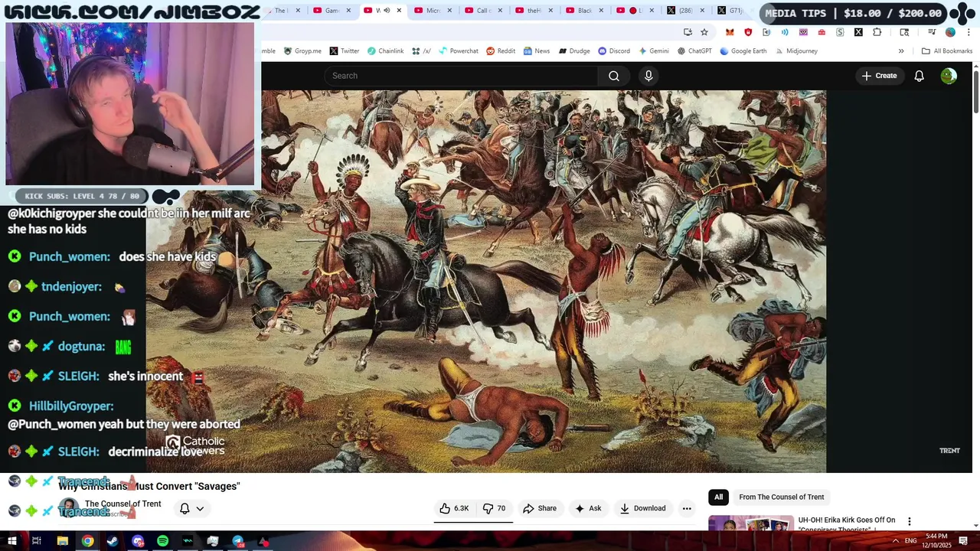Select From The Counsel of Trent chip
This screenshot has width=980, height=551.
click(782, 497)
